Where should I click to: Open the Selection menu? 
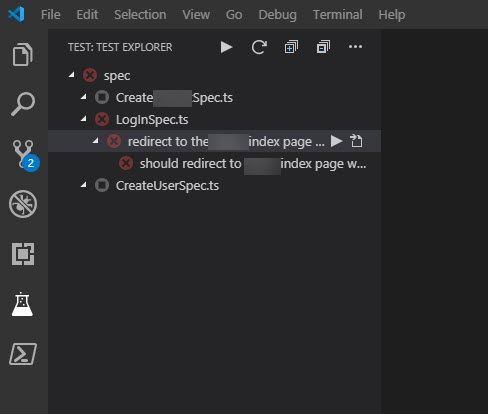coord(140,15)
